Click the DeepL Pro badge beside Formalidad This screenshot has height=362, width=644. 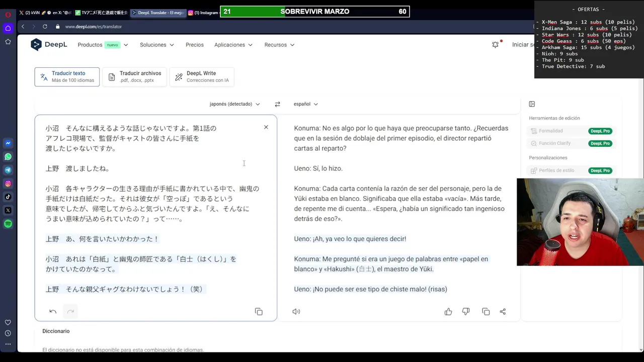600,131
